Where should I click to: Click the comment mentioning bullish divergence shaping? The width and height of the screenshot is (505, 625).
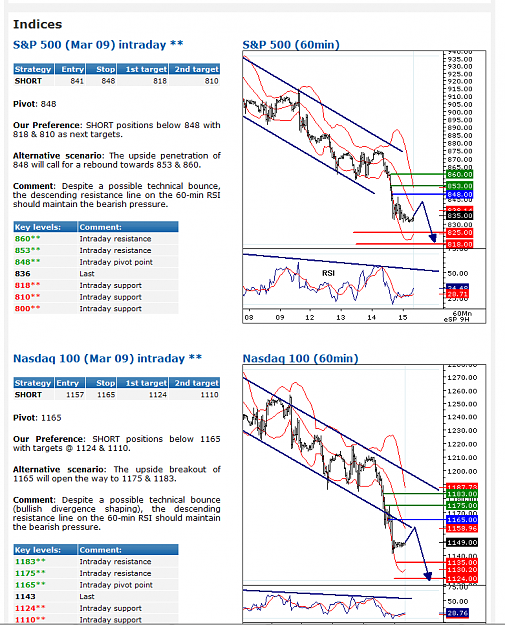116,513
